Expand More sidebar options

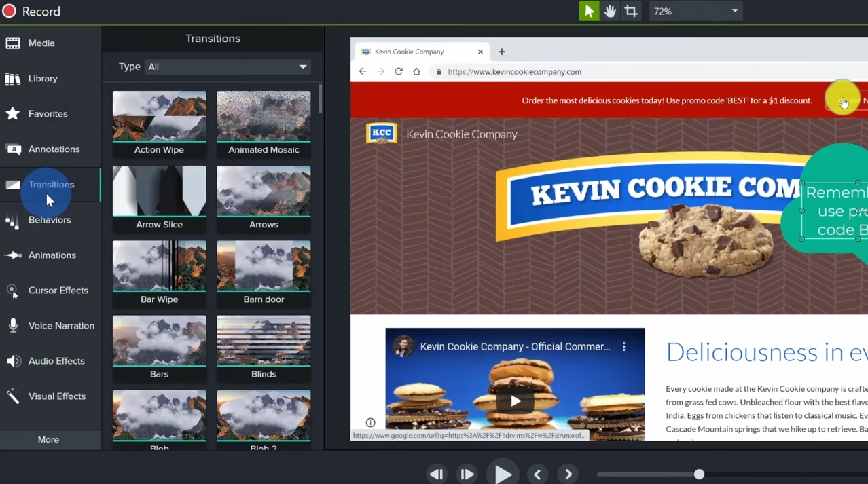(48, 439)
